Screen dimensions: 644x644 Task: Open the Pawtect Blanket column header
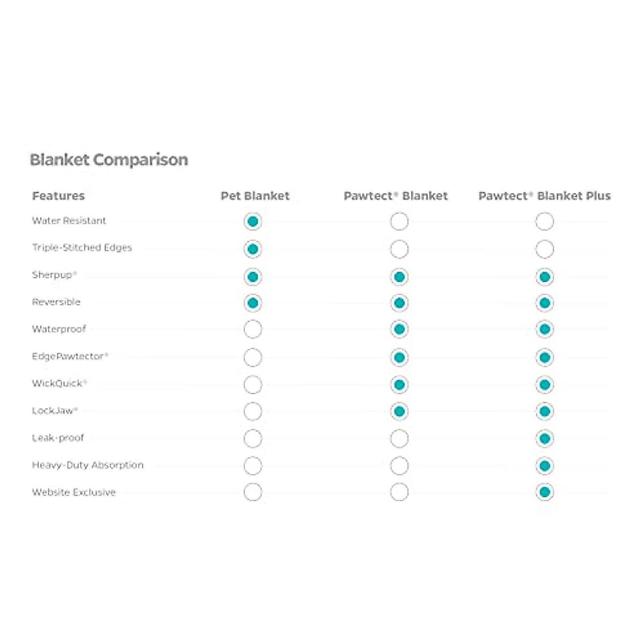(396, 196)
